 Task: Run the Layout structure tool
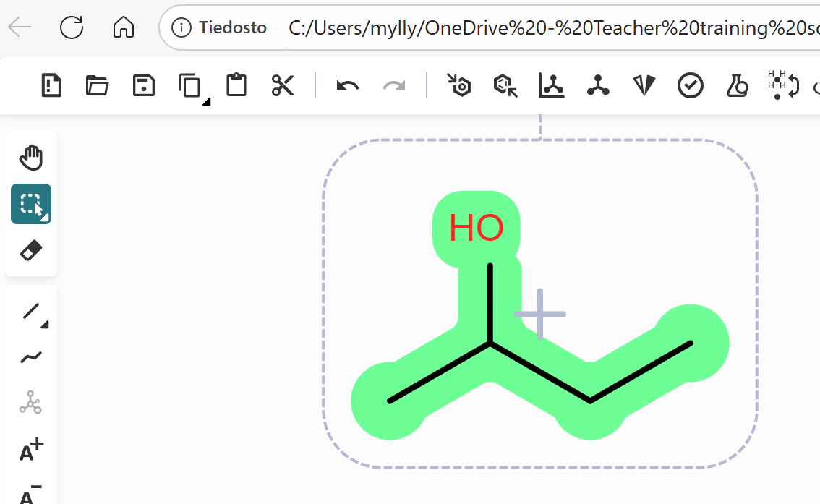tap(552, 85)
